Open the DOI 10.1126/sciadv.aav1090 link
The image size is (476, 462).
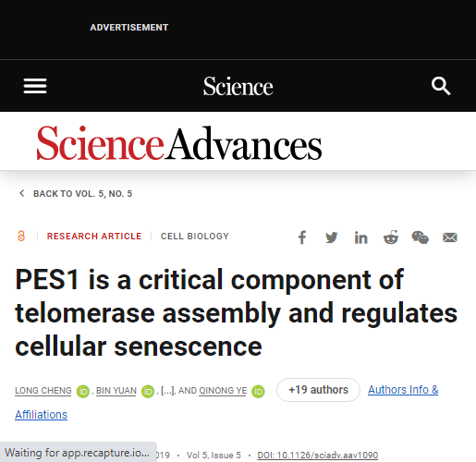point(318,456)
